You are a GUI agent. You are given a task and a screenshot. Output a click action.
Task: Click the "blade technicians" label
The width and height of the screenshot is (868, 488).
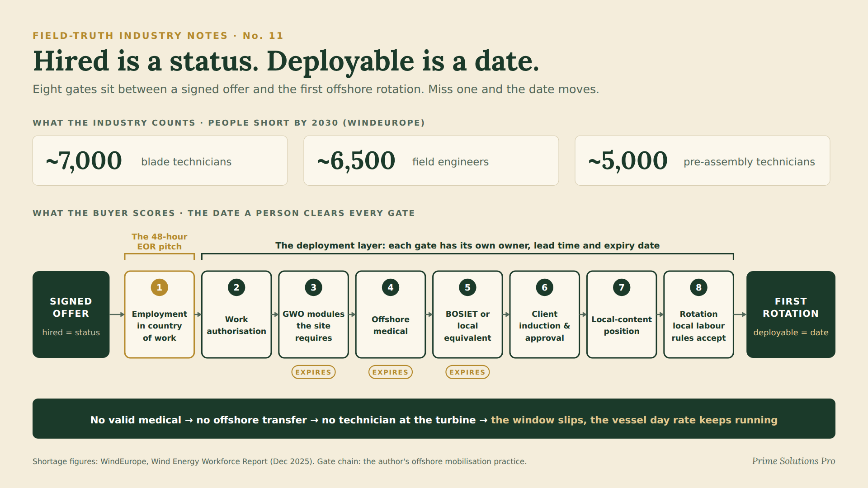pyautogui.click(x=186, y=162)
